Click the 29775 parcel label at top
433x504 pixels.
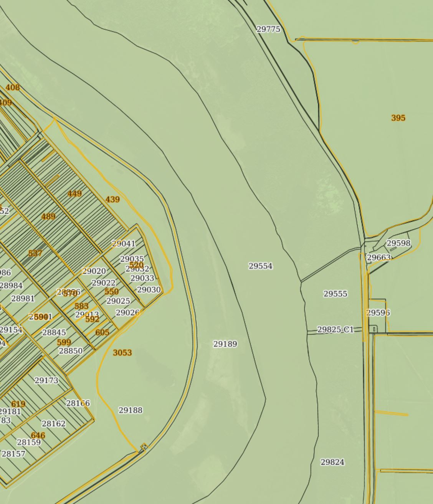[x=269, y=28]
